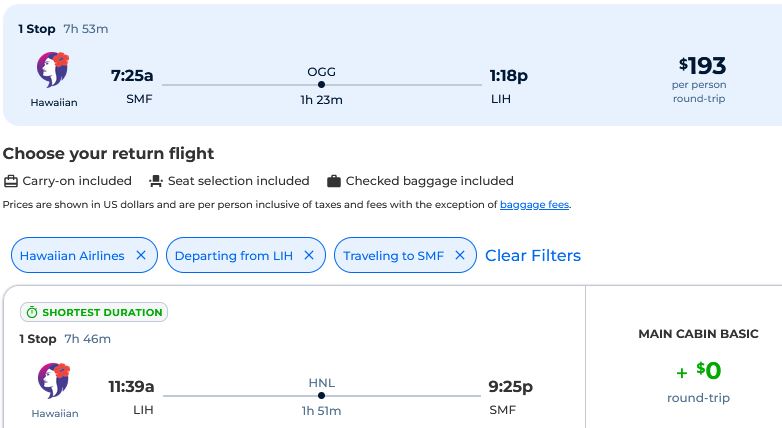The image size is (782, 428).
Task: Remove the Departing from LIH filter
Action: click(309, 256)
